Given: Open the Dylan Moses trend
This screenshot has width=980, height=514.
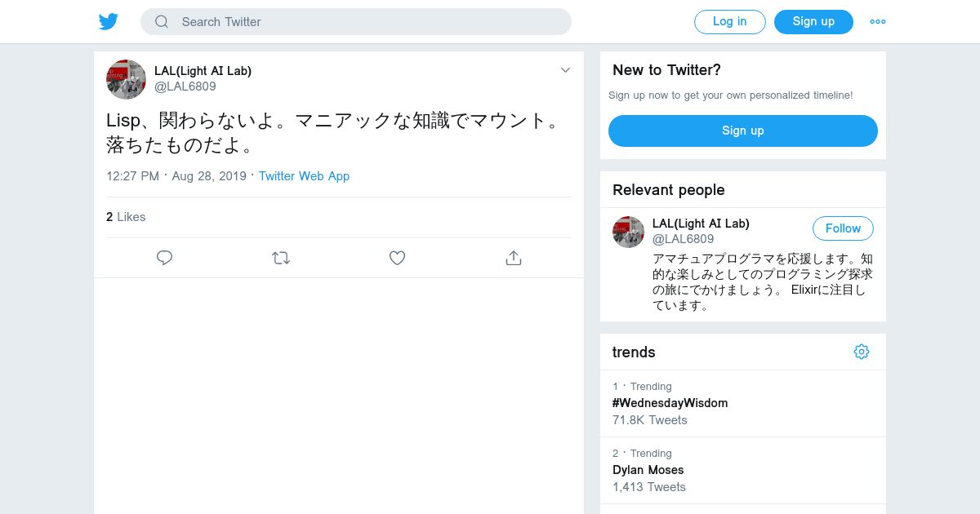Looking at the screenshot, I should click(x=648, y=470).
